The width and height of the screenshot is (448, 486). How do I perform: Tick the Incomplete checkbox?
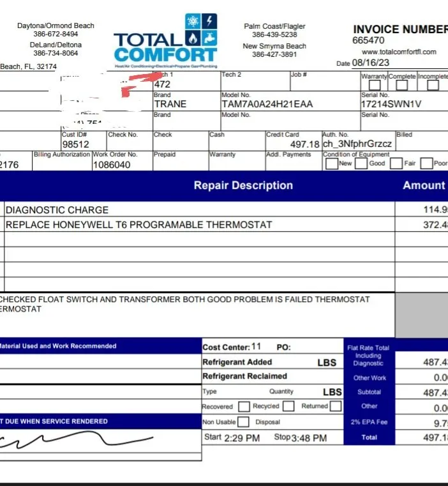(x=433, y=86)
